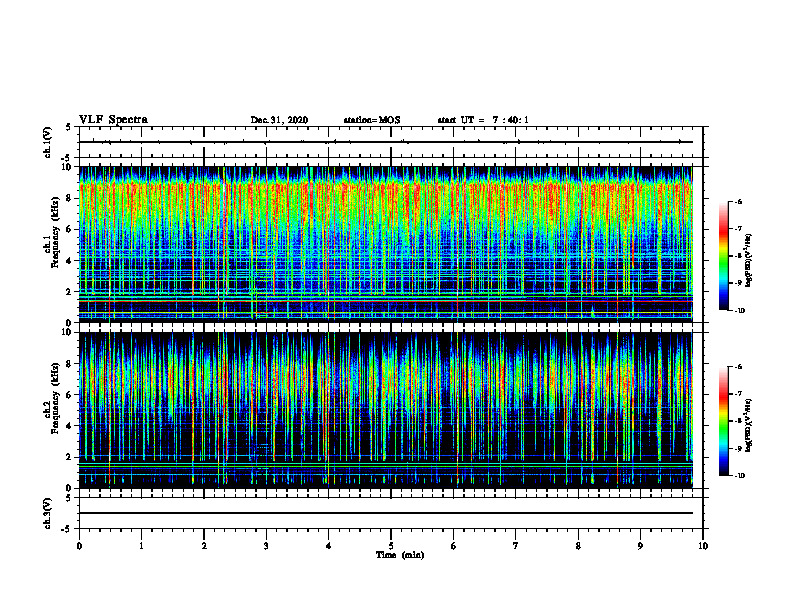Click the ch.2 spectrogram color scale bar

723,421
